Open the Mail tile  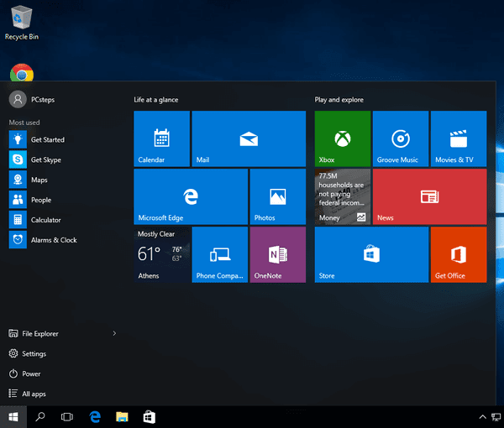click(249, 138)
